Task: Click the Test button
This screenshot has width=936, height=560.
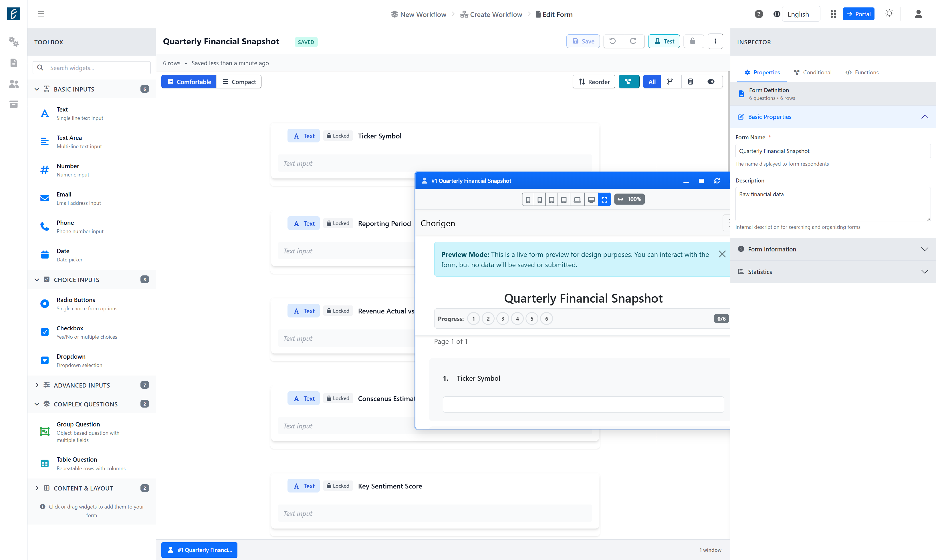Action: (x=664, y=41)
